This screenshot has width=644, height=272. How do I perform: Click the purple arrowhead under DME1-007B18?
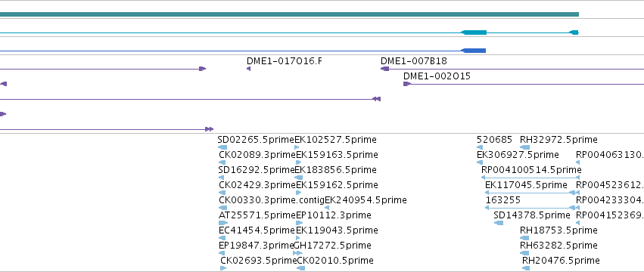click(x=384, y=69)
